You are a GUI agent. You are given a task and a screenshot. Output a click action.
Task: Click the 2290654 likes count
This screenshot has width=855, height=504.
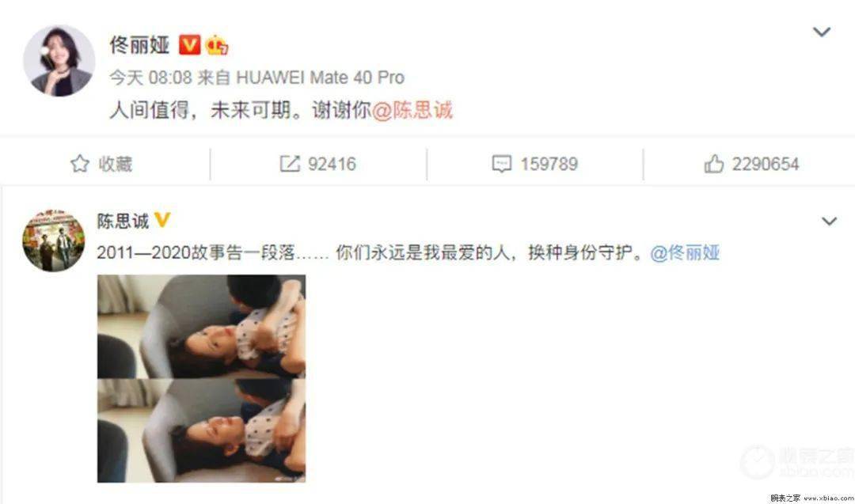765,164
